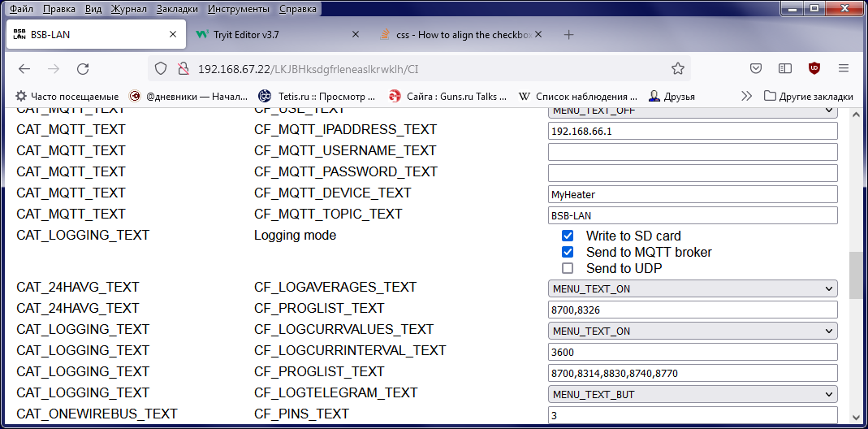
Task: Switch to the css checkbox alignment tab
Action: 457,34
